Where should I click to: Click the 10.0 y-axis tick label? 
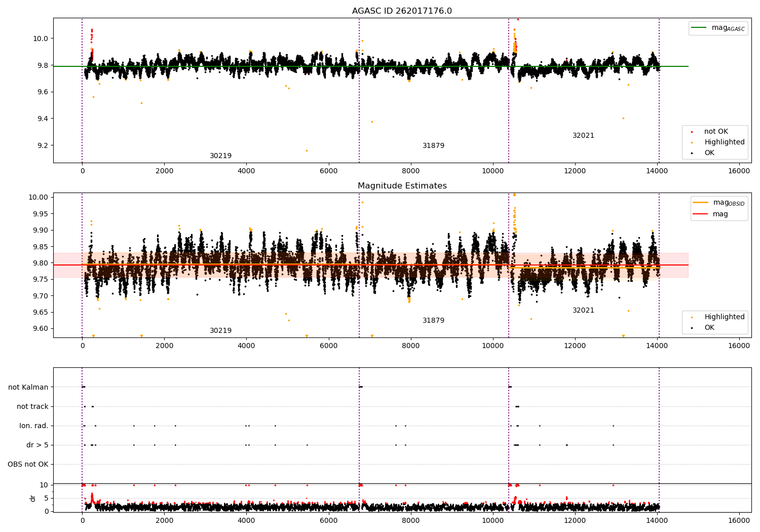[42, 39]
